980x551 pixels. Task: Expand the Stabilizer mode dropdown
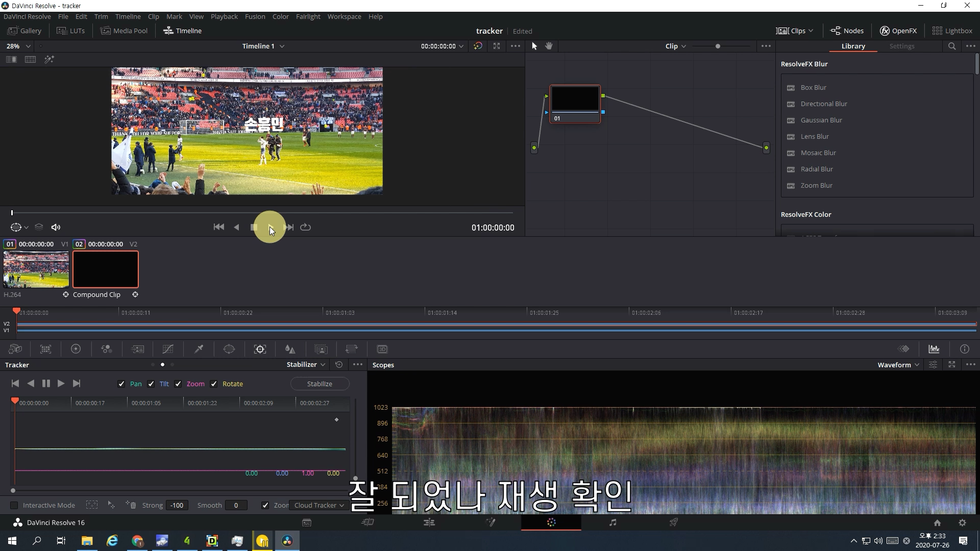[306, 364]
